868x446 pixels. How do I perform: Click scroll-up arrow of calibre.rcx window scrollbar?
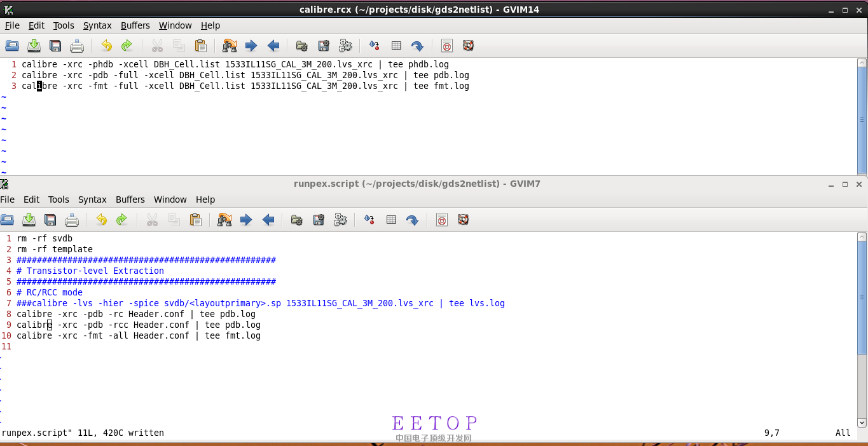coord(862,62)
